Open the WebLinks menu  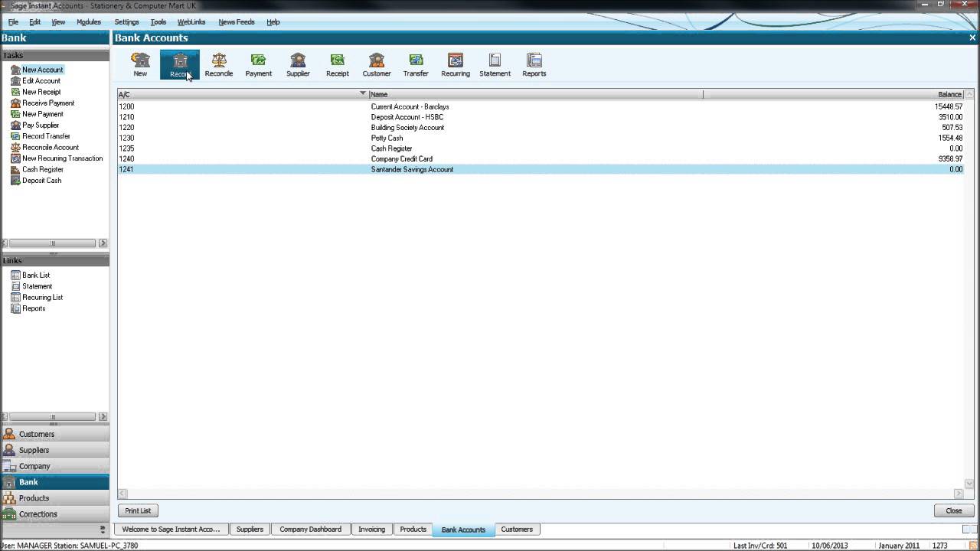click(x=191, y=22)
